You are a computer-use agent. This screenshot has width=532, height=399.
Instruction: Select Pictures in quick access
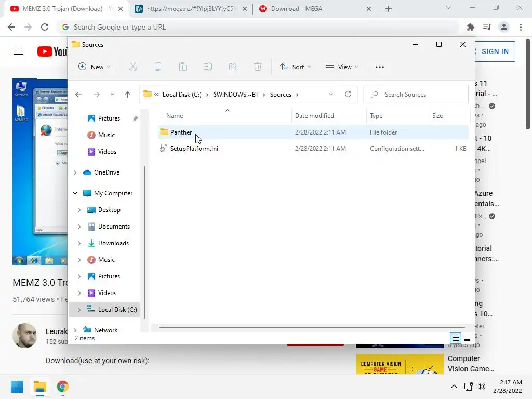click(x=109, y=118)
